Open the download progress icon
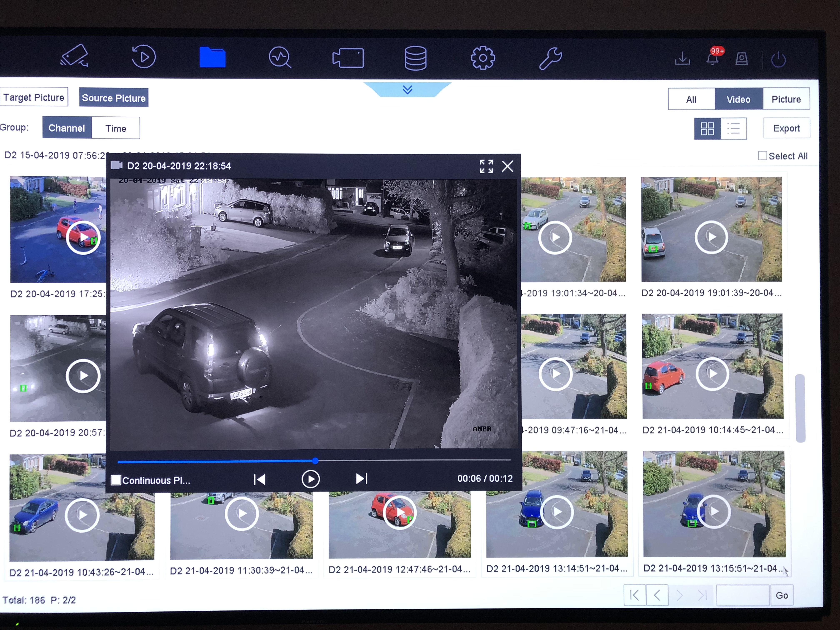This screenshot has height=630, width=840. (682, 59)
